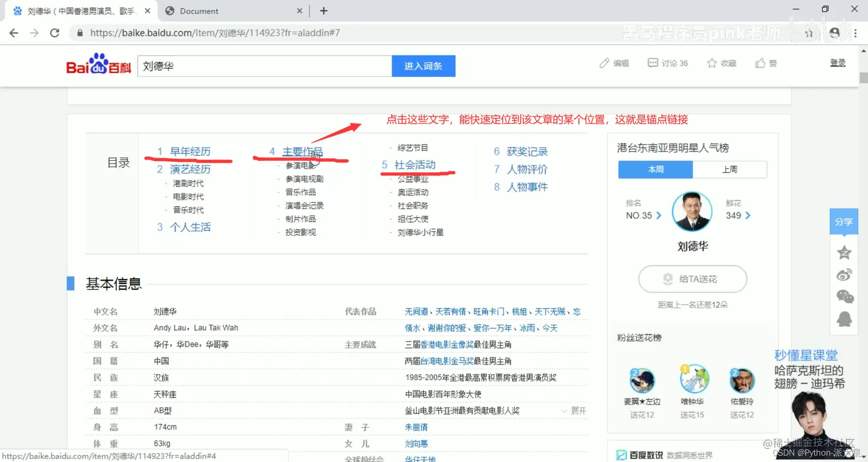Viewport: 868px width, 462px height.
Task: Jump to 8 人物事件 section
Action: pos(521,187)
